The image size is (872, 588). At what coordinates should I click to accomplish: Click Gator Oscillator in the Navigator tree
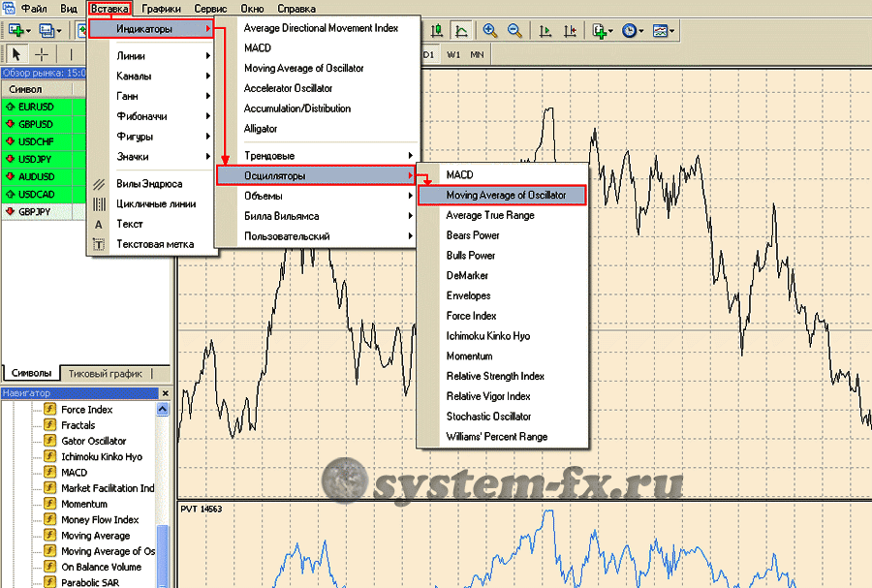(x=93, y=441)
